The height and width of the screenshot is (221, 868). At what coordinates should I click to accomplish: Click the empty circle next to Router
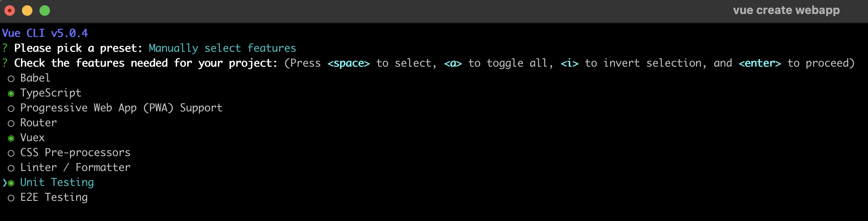[11, 124]
